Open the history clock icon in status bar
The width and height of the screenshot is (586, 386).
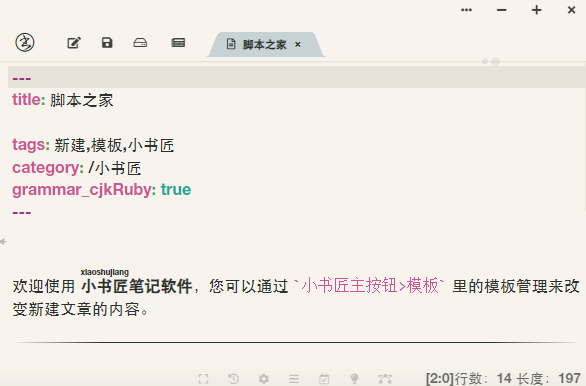pyautogui.click(x=234, y=379)
